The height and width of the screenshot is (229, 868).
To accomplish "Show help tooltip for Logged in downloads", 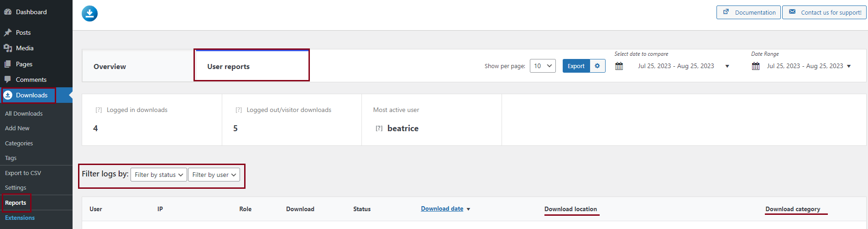I will (x=99, y=110).
